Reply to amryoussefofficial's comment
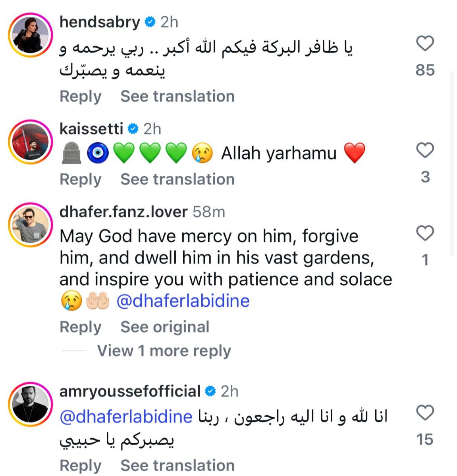 [x=80, y=465]
